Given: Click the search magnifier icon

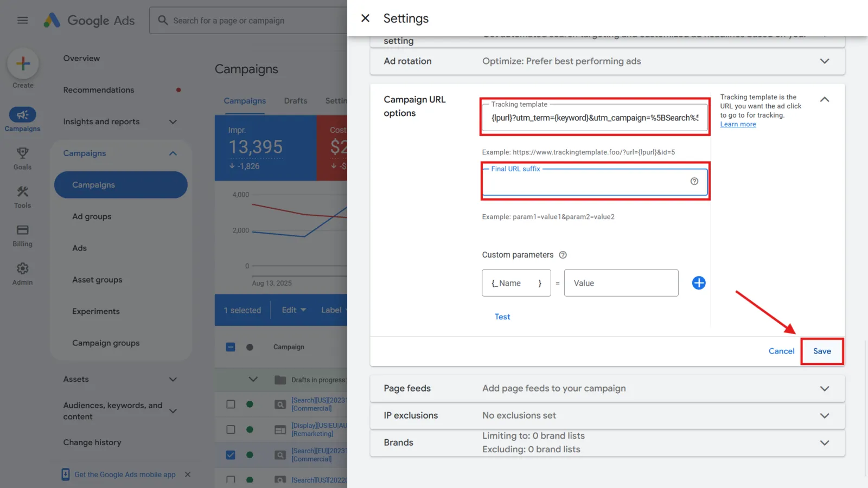Looking at the screenshot, I should 163,21.
